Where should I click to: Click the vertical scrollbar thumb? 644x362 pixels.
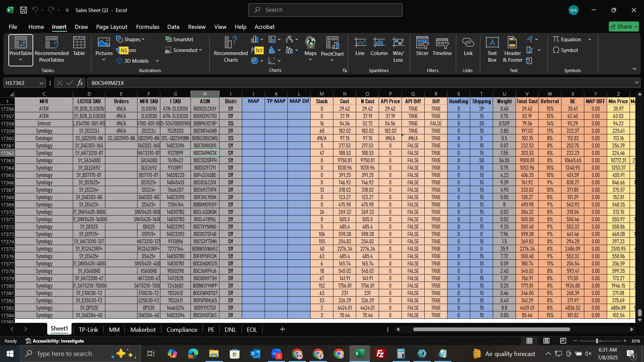point(640,313)
